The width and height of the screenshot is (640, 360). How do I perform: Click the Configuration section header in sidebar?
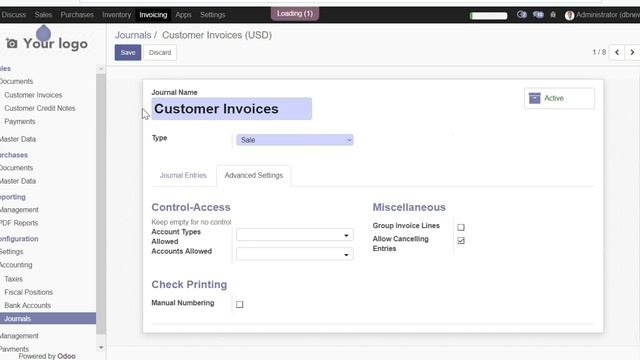(19, 239)
